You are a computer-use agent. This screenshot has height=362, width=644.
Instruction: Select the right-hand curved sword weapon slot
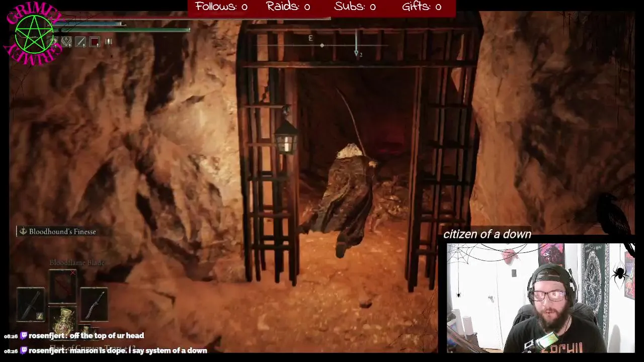pyautogui.click(x=94, y=304)
